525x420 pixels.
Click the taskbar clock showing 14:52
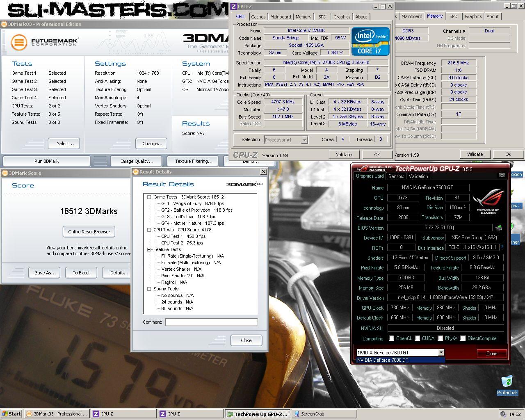(x=515, y=414)
